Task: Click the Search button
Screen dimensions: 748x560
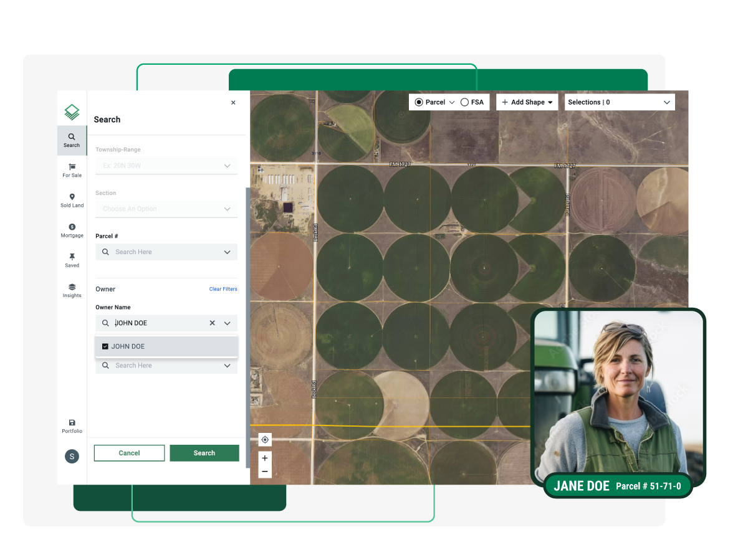Action: pos(204,453)
